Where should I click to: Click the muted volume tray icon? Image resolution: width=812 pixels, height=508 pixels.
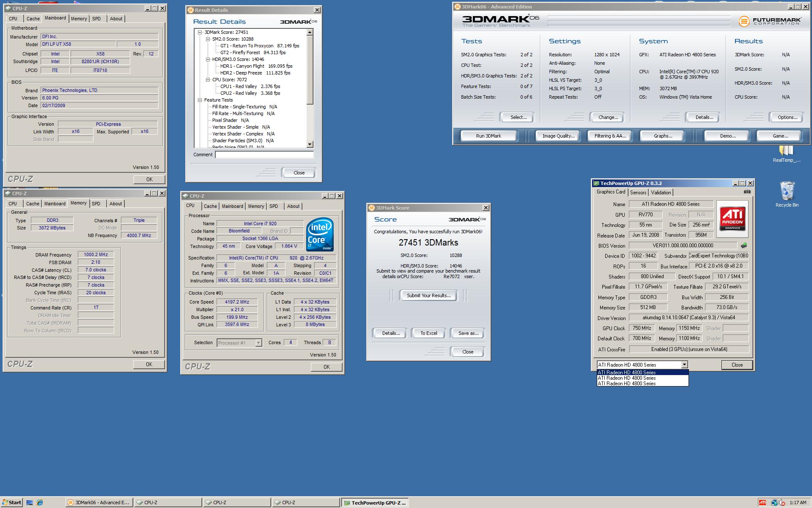[x=782, y=502]
